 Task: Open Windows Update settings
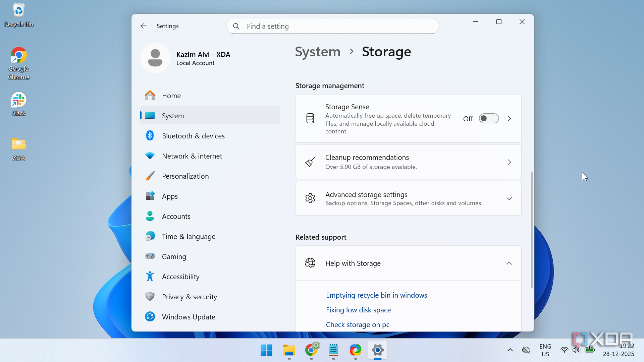pos(210,317)
